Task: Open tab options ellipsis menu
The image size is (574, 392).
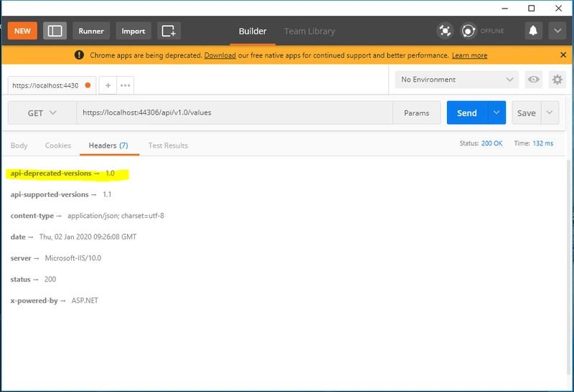Action: click(x=125, y=85)
